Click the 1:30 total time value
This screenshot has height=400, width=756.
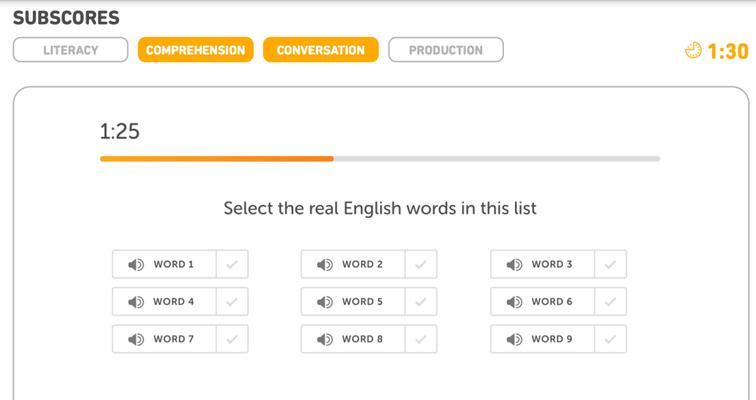click(x=728, y=51)
